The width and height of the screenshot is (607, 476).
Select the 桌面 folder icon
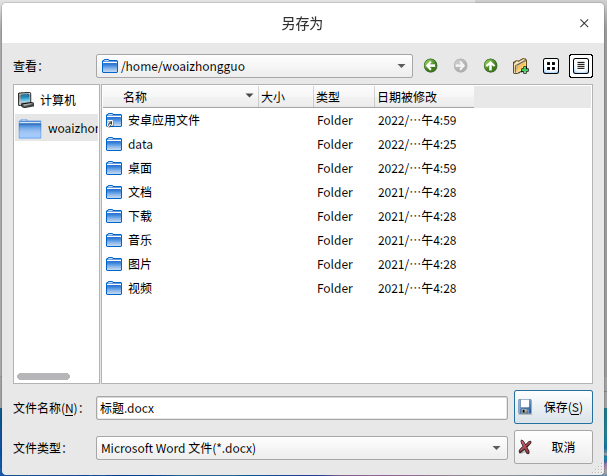[114, 168]
